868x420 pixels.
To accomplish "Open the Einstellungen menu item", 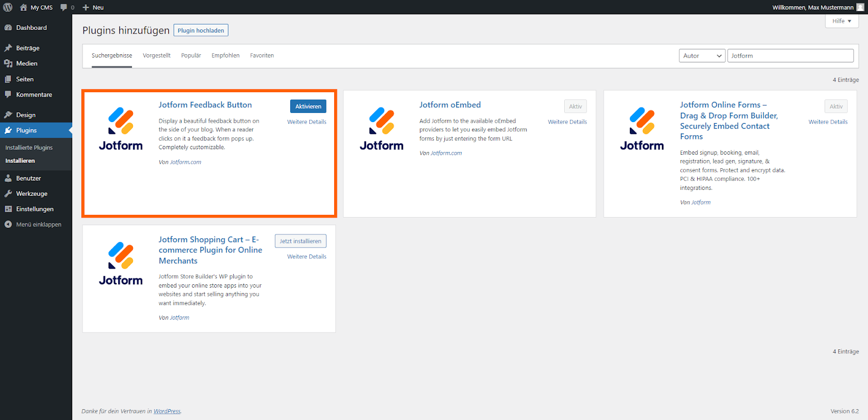I will pyautogui.click(x=36, y=209).
